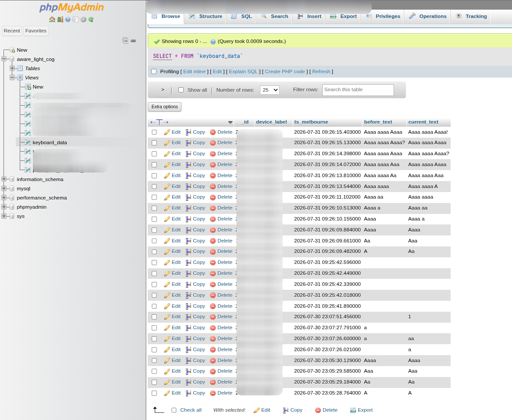Click Recent navigation button
This screenshot has width=512, height=420.
click(12, 31)
